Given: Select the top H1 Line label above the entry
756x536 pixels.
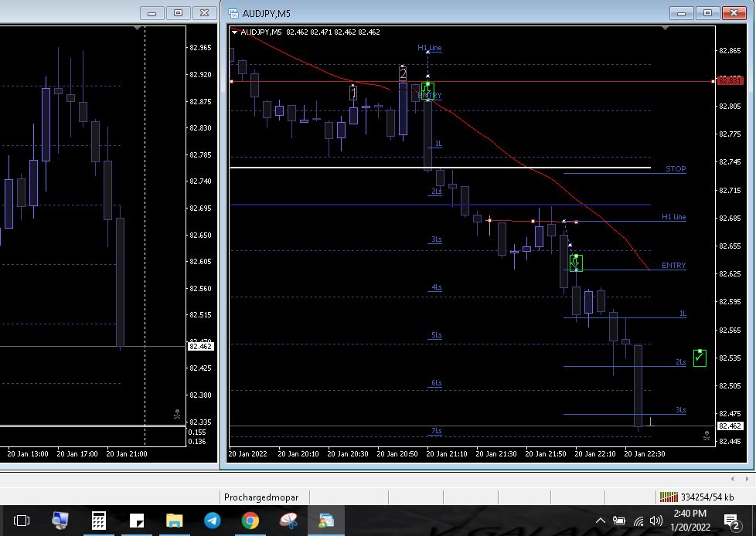Looking at the screenshot, I should point(430,48).
